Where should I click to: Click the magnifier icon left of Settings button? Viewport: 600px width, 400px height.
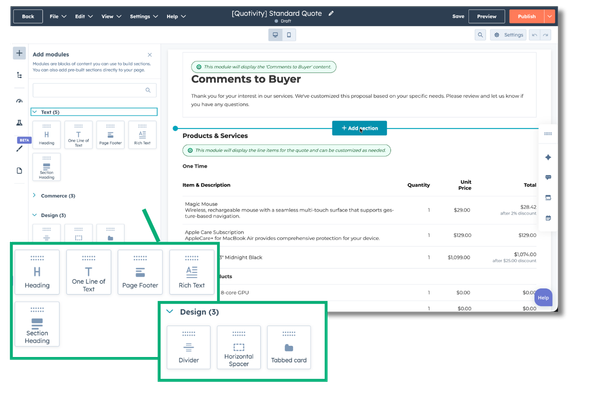pos(481,35)
